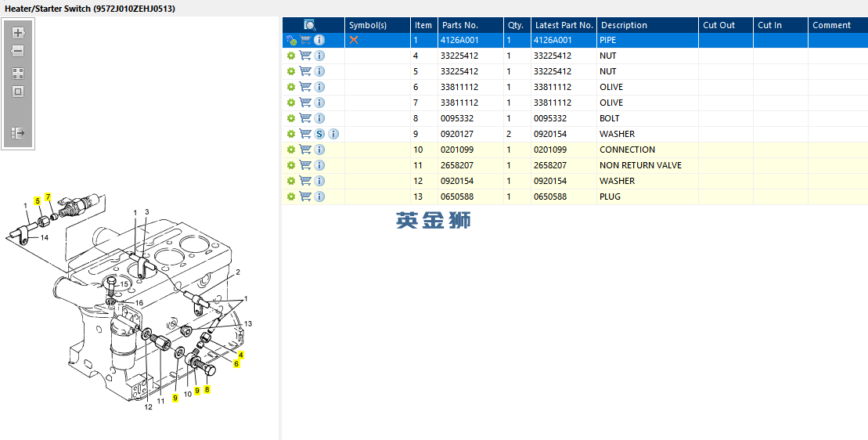The width and height of the screenshot is (868, 440).
Task: Click the zoom out diagram button
Action: click(18, 51)
